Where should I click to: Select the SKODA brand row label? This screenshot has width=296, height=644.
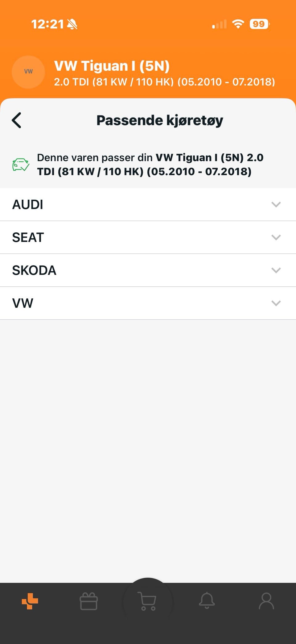coord(34,270)
